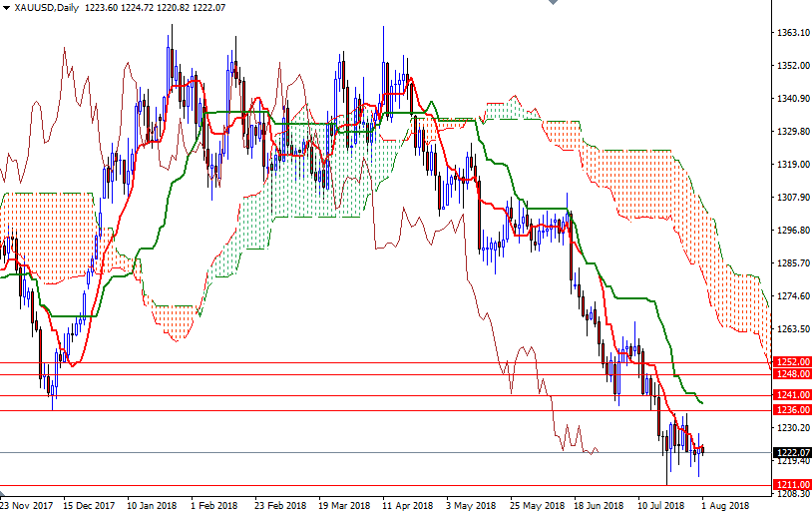Viewport: 812px width, 513px height.
Task: Click the 1340.90 value on price axis
Action: (792, 99)
